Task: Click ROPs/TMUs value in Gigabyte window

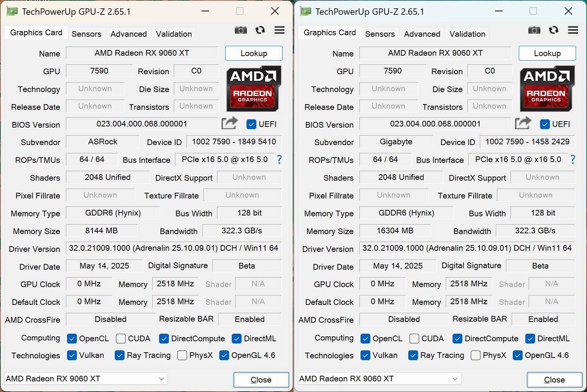Action: pyautogui.click(x=385, y=159)
